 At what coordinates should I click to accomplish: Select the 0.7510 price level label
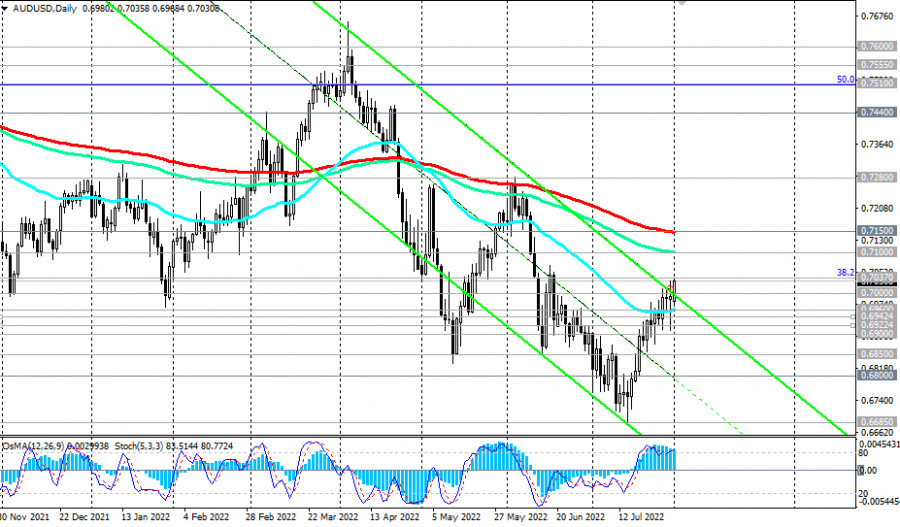click(x=875, y=84)
